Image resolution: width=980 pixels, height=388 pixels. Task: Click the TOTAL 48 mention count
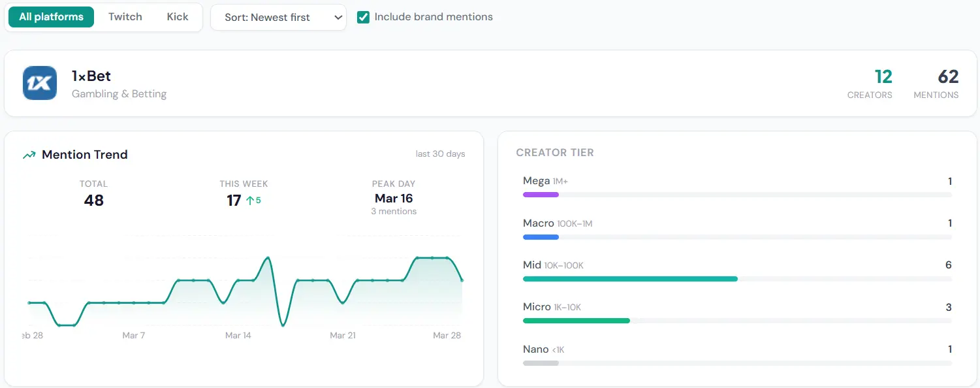pos(94,201)
